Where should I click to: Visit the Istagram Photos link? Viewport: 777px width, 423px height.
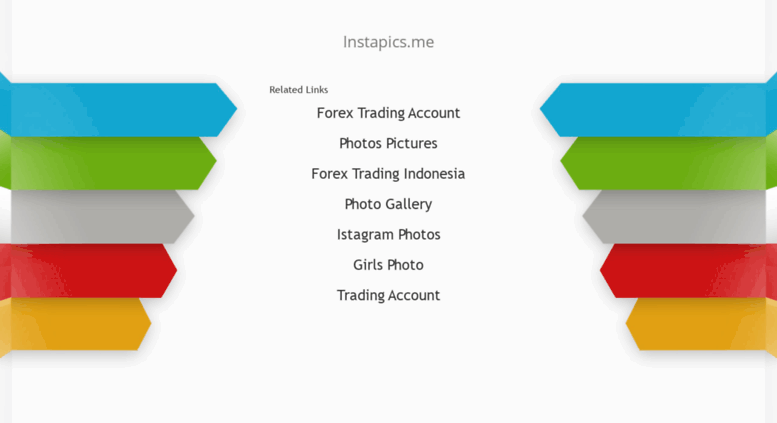[388, 234]
